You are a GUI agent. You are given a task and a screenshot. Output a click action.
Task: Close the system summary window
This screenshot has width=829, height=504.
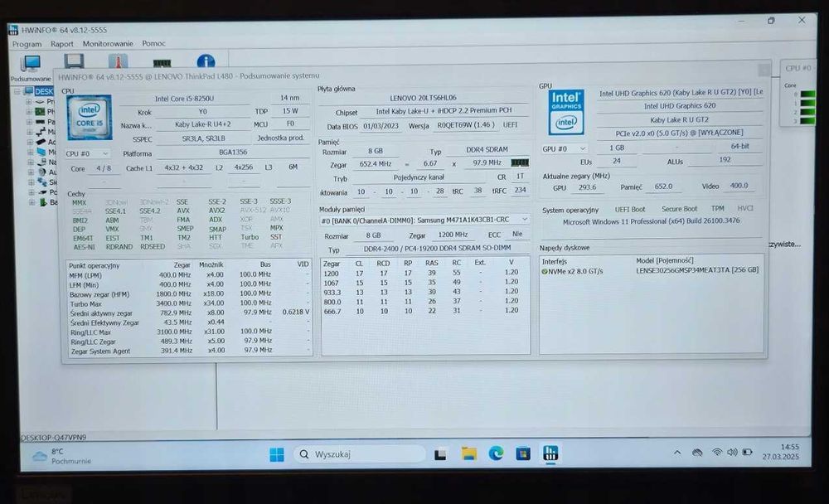764,70
